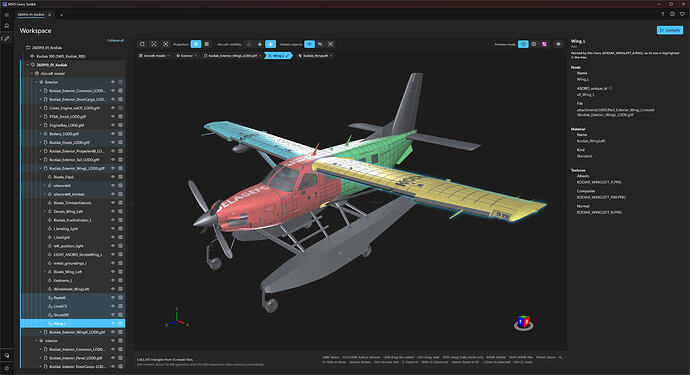Collapse the Kodiak_Exterior_WingL_LOD0.gltf node
The width and height of the screenshot is (690, 375).
40,168
